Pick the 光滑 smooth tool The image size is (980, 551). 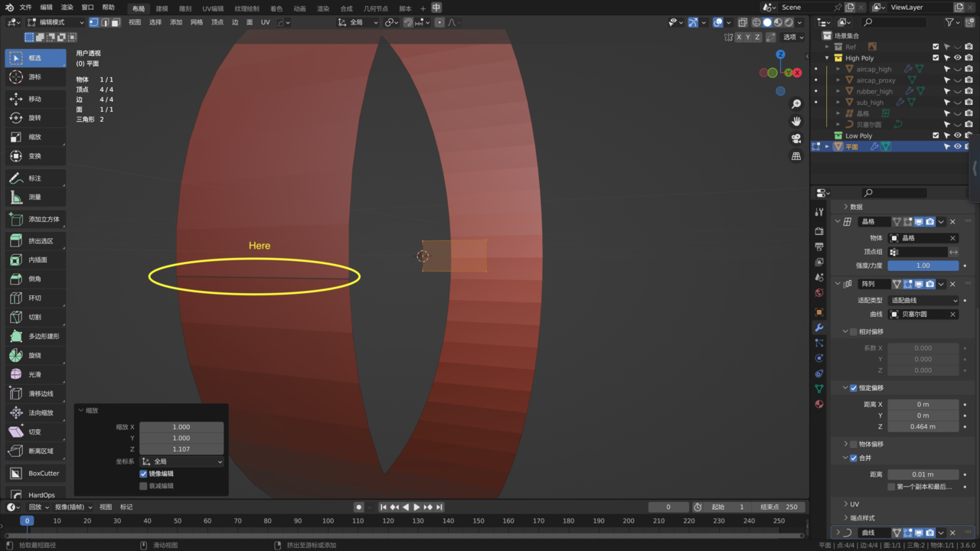pyautogui.click(x=35, y=375)
